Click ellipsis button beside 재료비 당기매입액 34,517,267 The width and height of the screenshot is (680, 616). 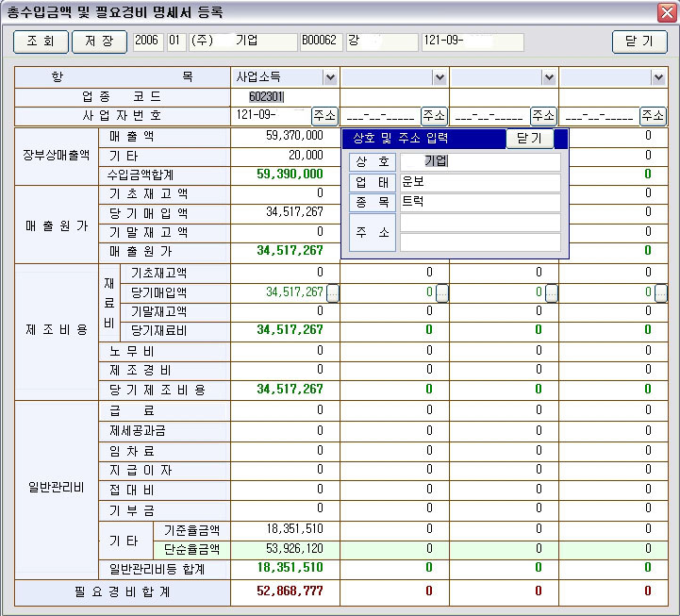point(332,292)
